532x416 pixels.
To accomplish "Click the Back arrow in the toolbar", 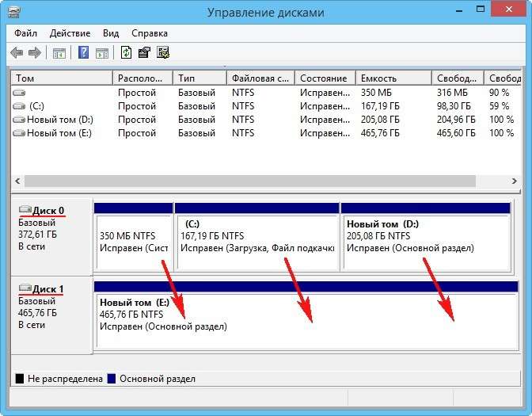I will (x=17, y=53).
